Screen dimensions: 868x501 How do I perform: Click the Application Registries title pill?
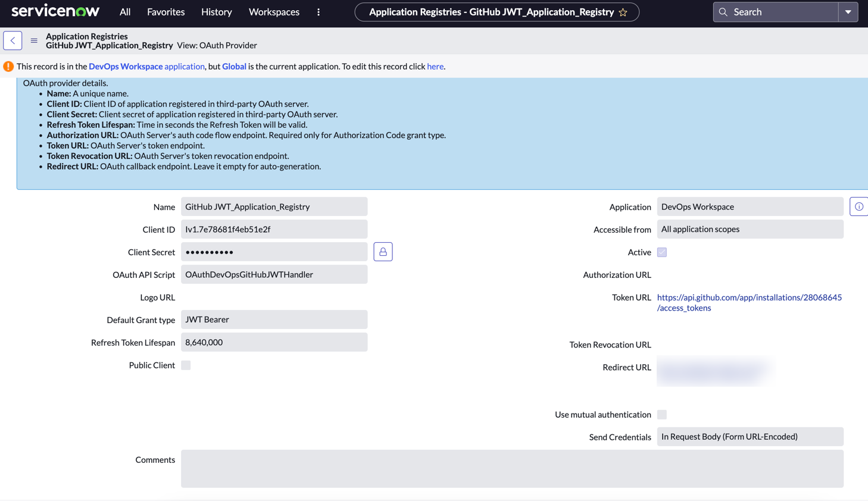click(x=497, y=12)
